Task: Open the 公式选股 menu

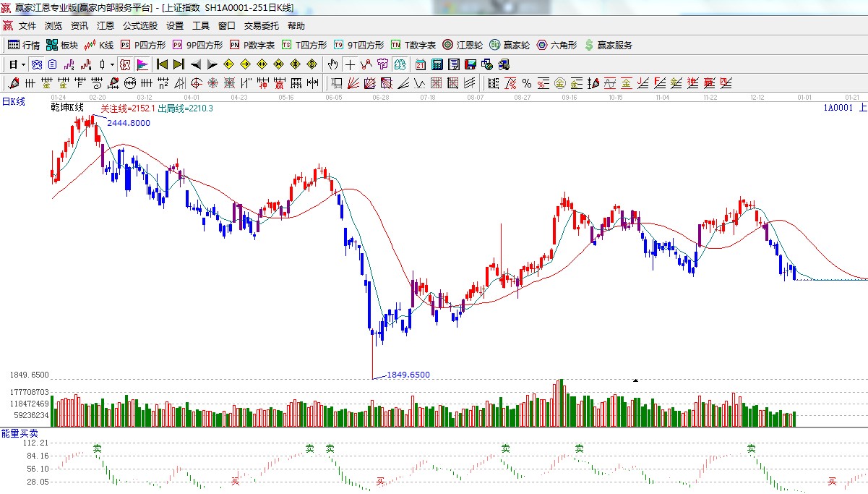Action: point(139,25)
